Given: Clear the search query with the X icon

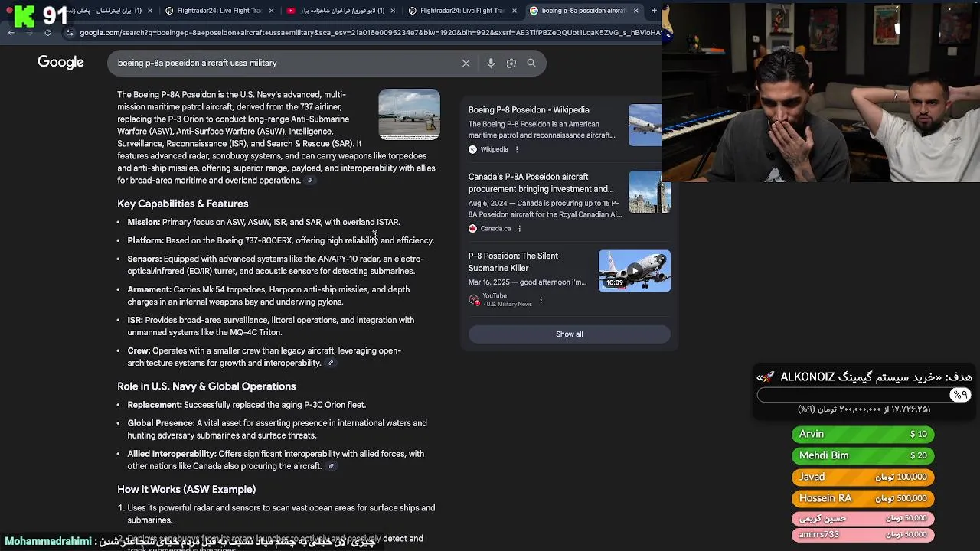Looking at the screenshot, I should (465, 63).
